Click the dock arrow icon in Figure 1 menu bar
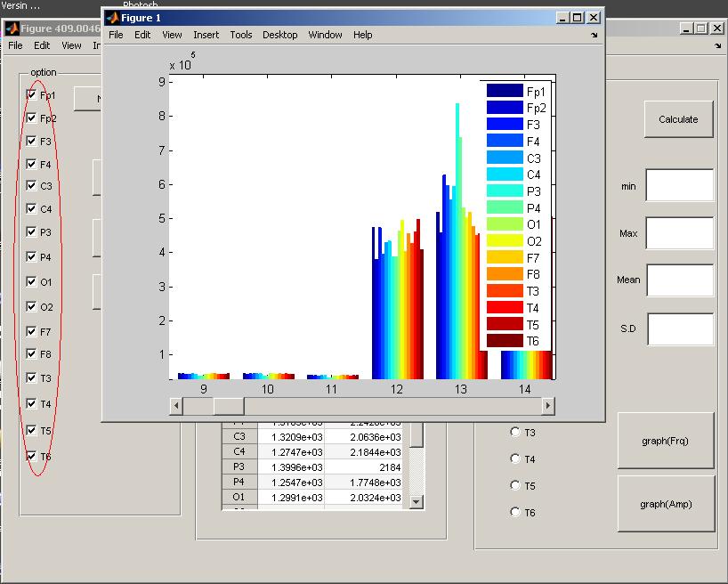The width and height of the screenshot is (728, 584). pyautogui.click(x=595, y=35)
